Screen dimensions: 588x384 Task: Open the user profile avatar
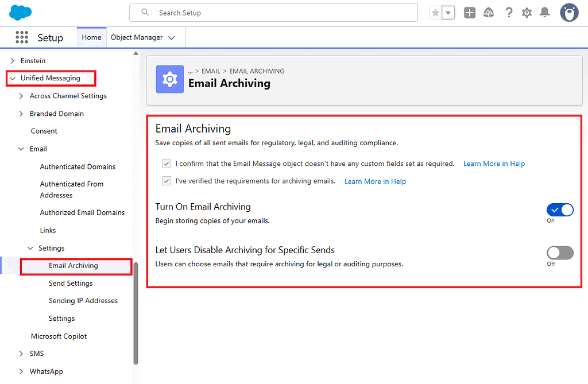[x=569, y=13]
